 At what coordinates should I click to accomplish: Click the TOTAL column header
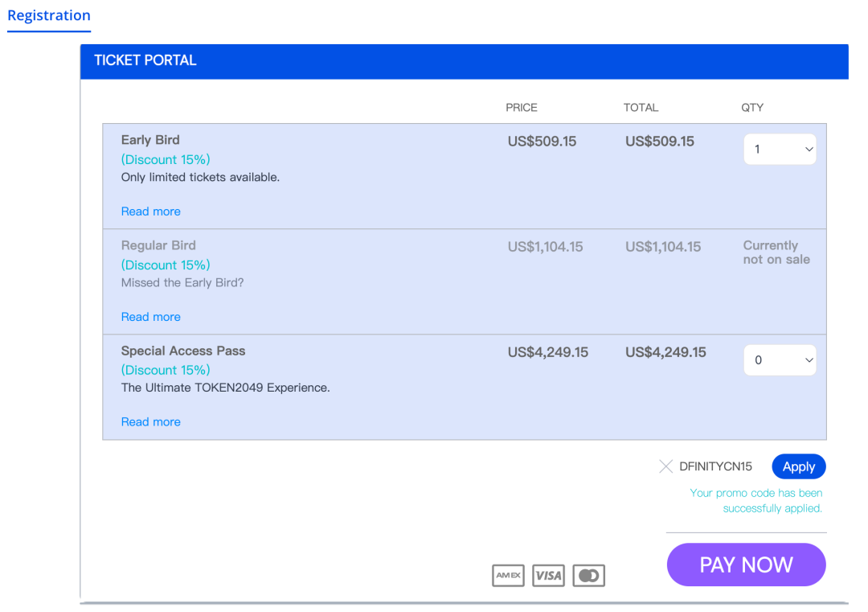pyautogui.click(x=641, y=108)
